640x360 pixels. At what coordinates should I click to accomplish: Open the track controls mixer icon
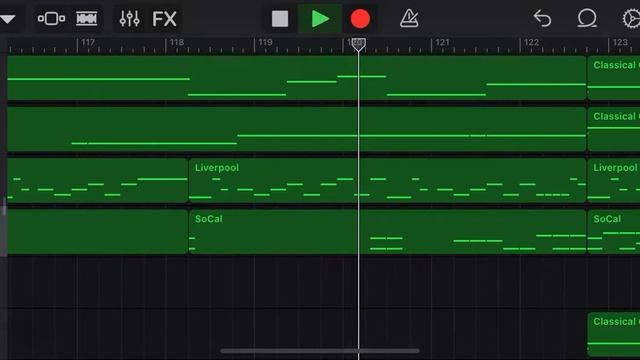point(129,19)
